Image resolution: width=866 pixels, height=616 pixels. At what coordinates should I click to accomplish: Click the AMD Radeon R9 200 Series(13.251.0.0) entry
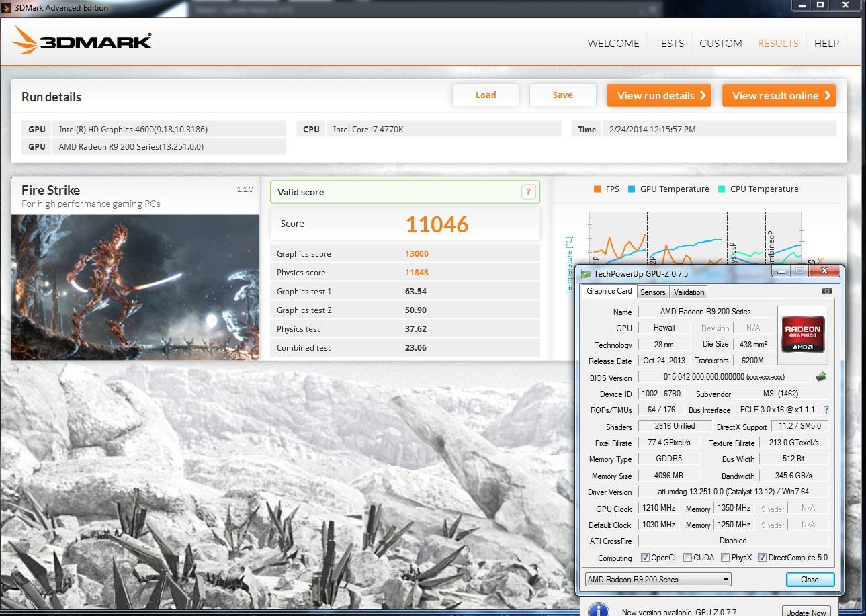169,146
